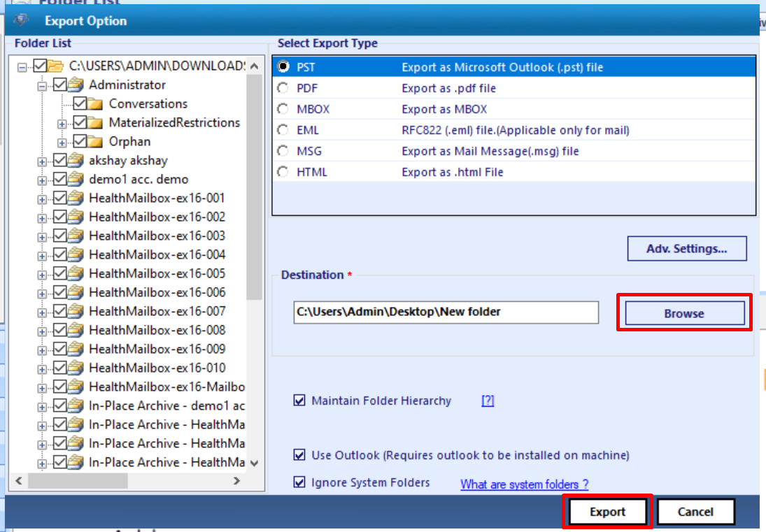Open the What are system folders link
Viewport: 766px width, 532px height.
tap(524, 484)
